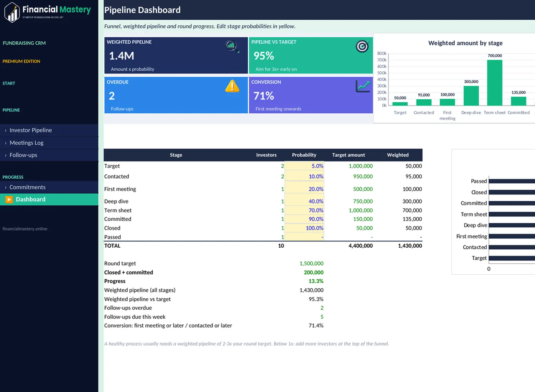Click Closed + committed value 200,000
The image size is (535, 392).
tap(314, 272)
